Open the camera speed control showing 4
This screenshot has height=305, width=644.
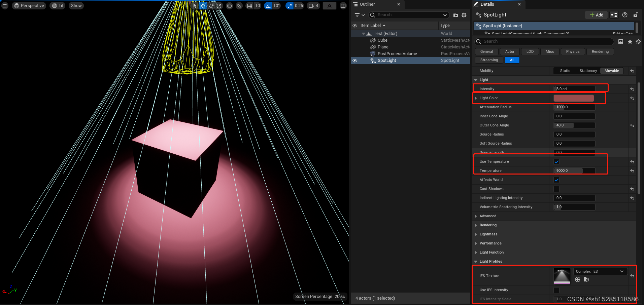click(x=313, y=5)
